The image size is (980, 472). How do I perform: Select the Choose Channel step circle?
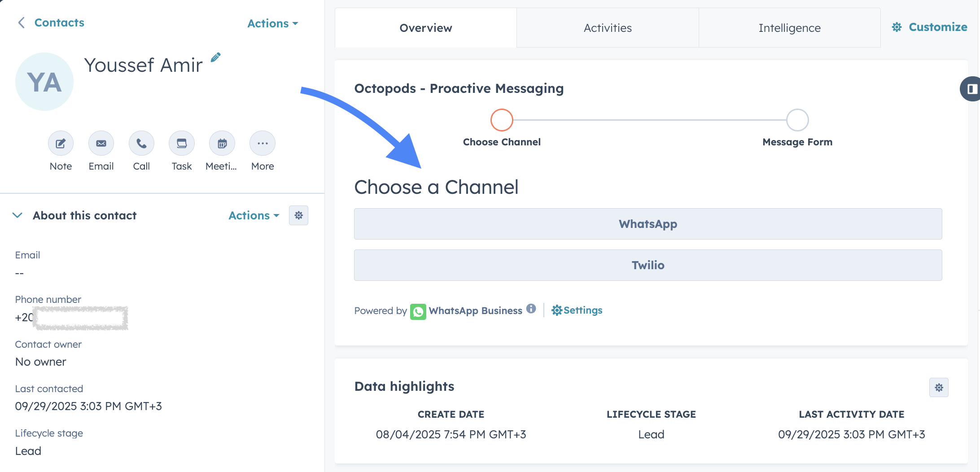tap(502, 120)
